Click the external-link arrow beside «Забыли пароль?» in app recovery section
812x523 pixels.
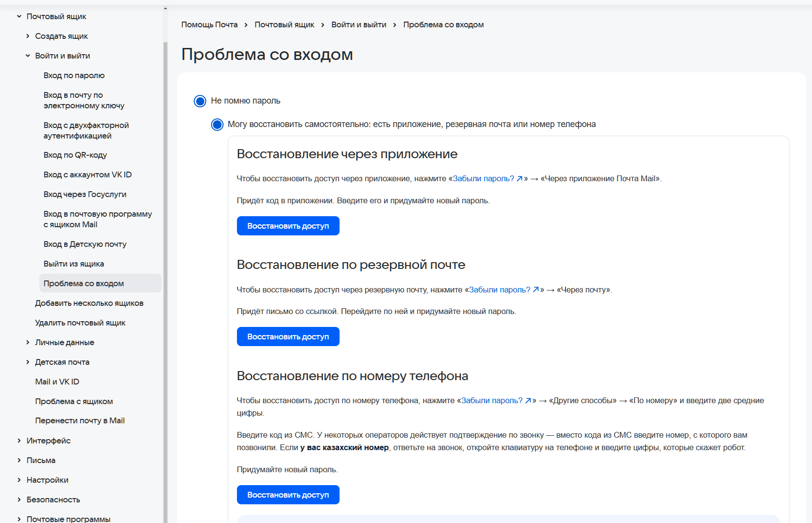pyautogui.click(x=520, y=178)
